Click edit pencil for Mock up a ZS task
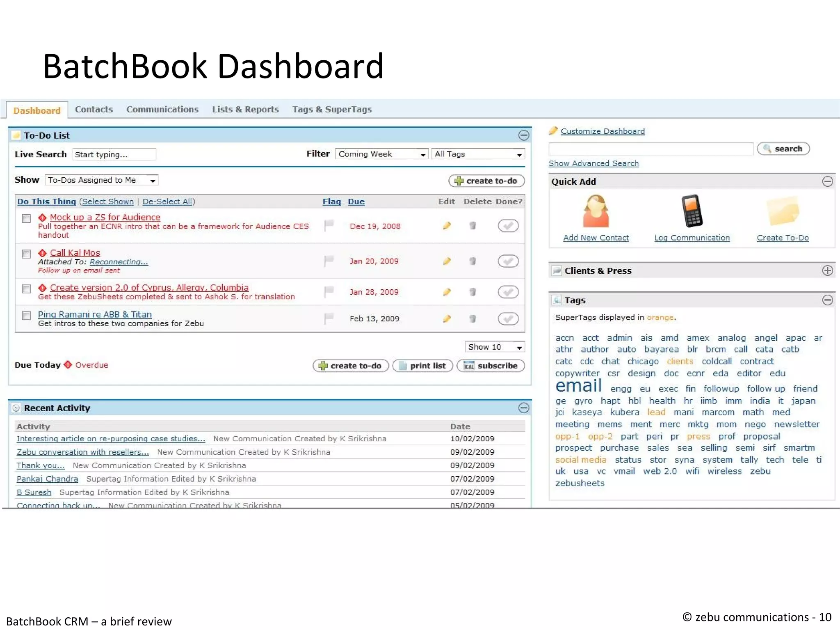 pos(447,225)
